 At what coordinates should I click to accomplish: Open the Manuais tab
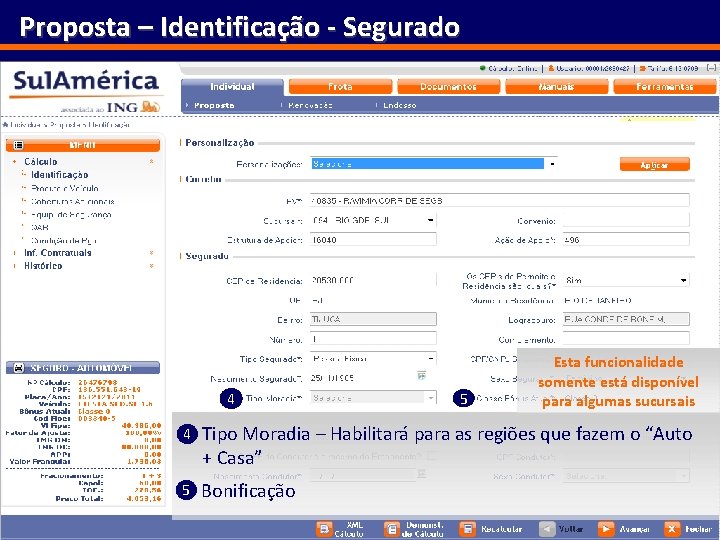click(x=557, y=86)
